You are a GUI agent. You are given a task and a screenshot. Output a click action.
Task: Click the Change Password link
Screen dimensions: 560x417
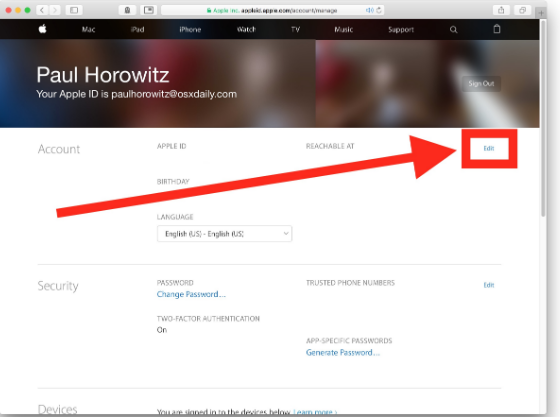(191, 294)
